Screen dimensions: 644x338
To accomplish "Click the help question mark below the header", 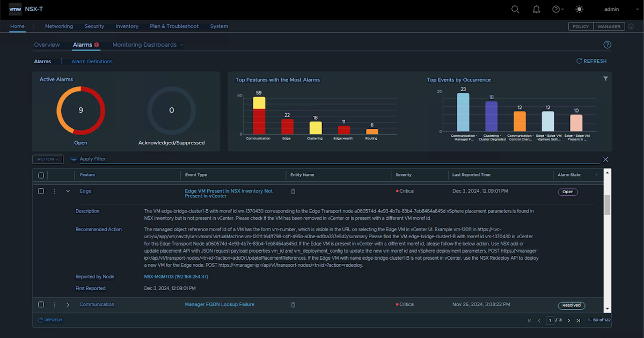I will [x=608, y=45].
